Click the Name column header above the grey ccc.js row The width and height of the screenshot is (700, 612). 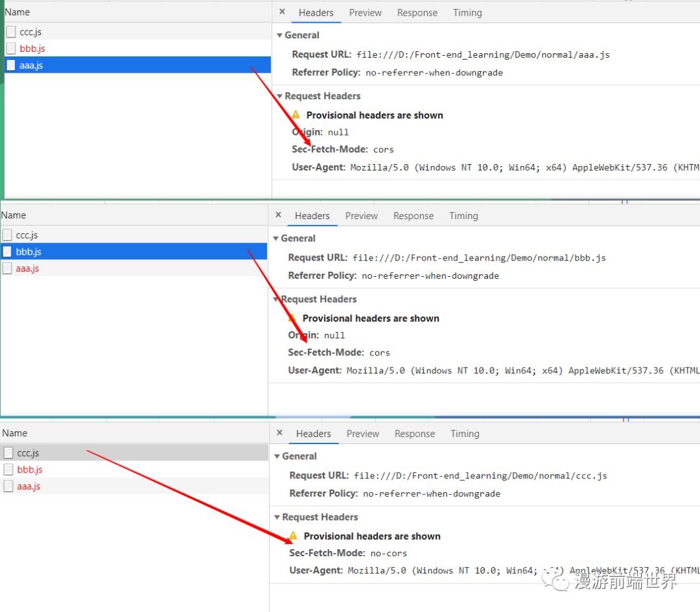135,433
